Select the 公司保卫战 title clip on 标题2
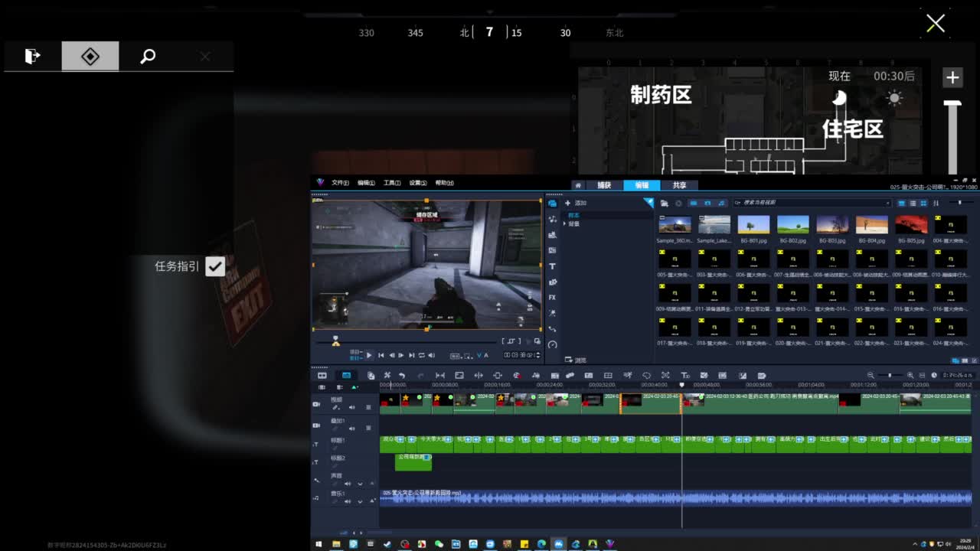Image resolution: width=980 pixels, height=551 pixels. pyautogui.click(x=413, y=461)
